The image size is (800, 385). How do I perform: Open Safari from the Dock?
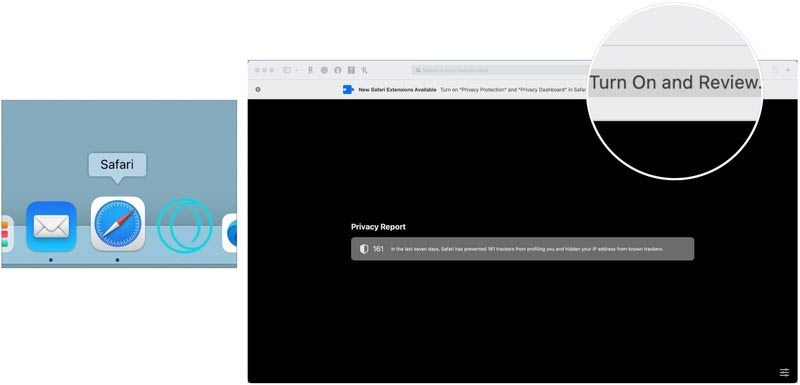coord(118,224)
